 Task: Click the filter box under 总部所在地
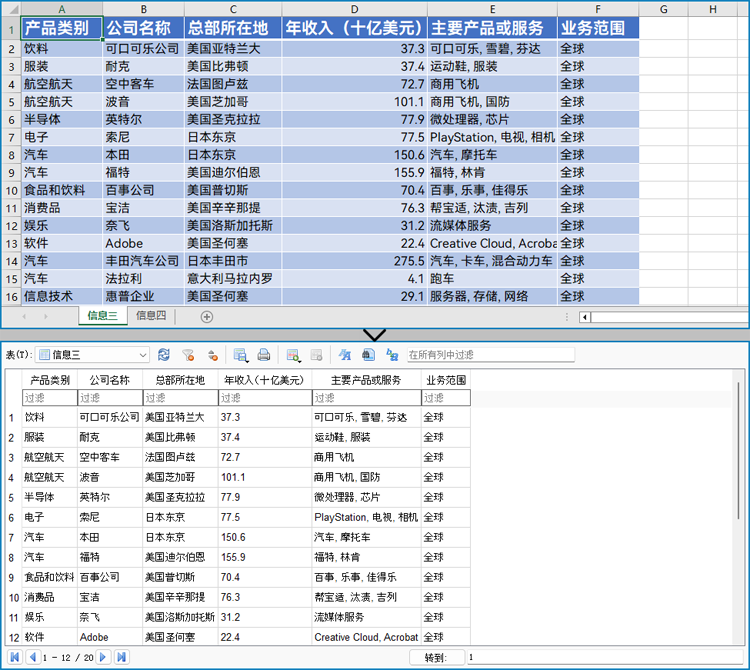[x=180, y=398]
